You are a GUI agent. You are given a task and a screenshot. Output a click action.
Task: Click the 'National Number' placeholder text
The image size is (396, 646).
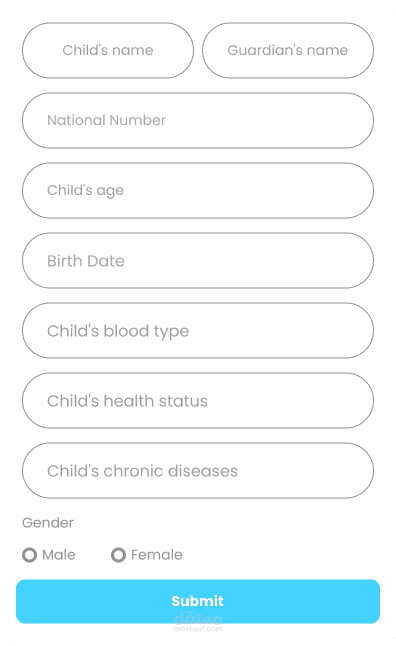pos(106,120)
